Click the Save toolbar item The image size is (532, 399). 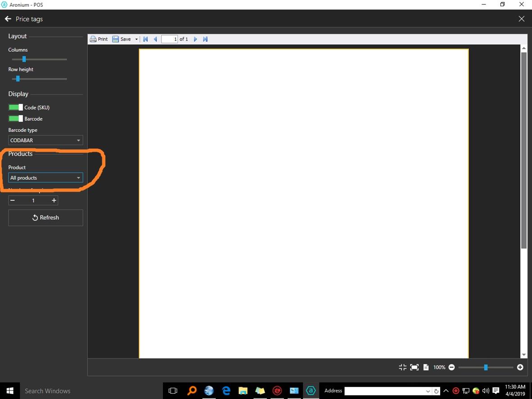[122, 39]
